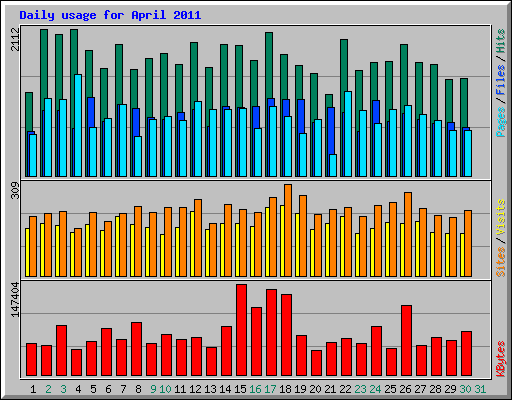Click the red KBytes bar for day 17

[271, 333]
